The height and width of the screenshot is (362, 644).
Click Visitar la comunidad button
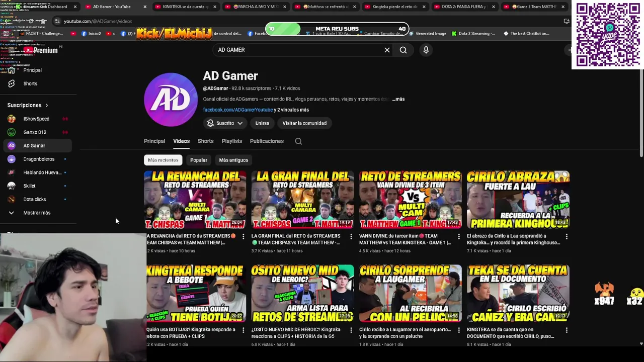pos(304,123)
